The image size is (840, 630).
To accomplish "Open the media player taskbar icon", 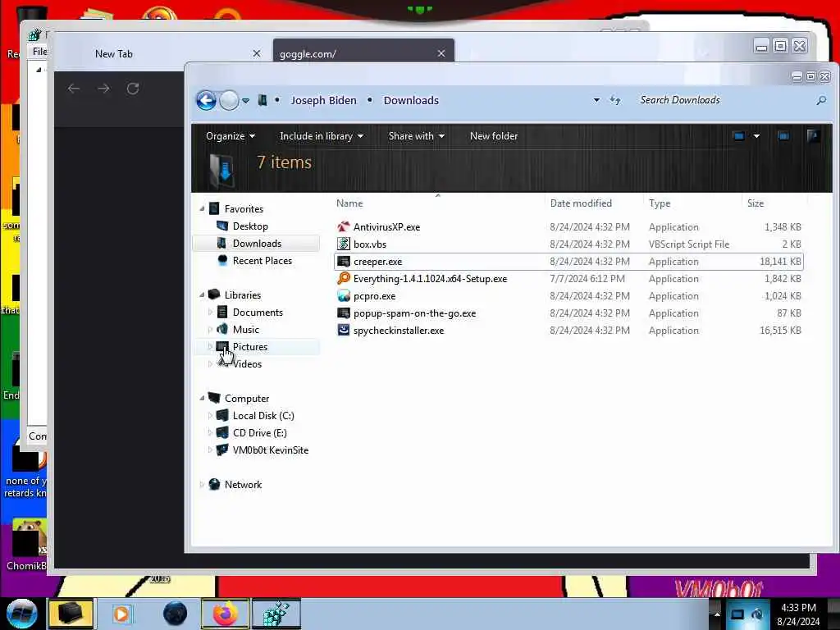I will (121, 614).
